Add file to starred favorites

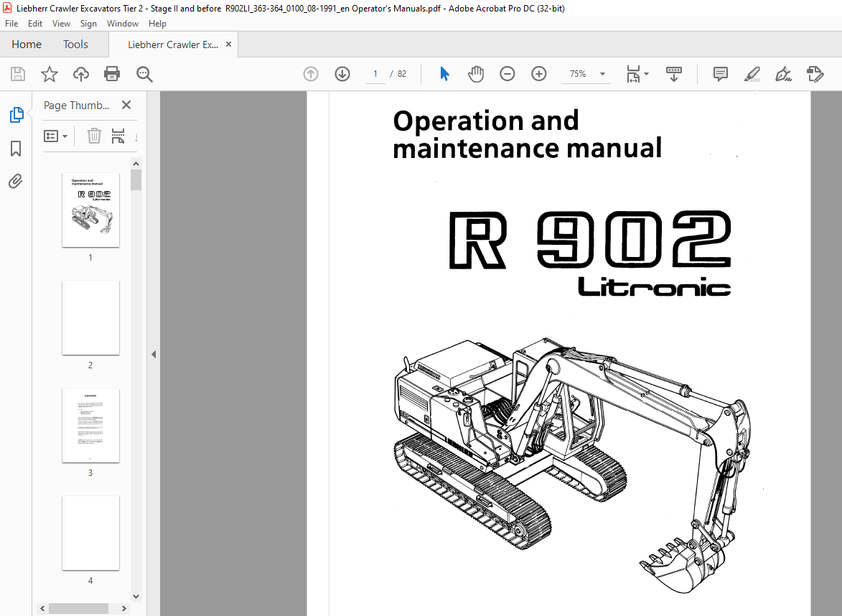click(50, 73)
